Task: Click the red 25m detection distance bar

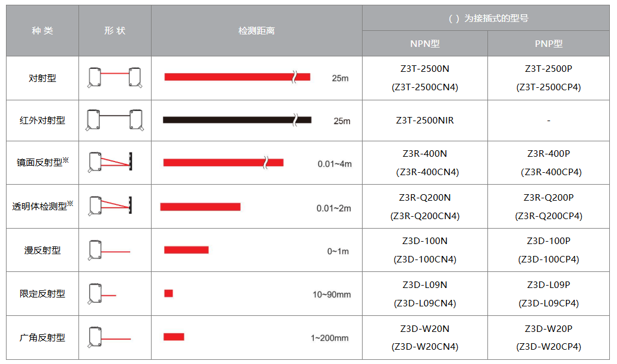Action: pyautogui.click(x=237, y=77)
